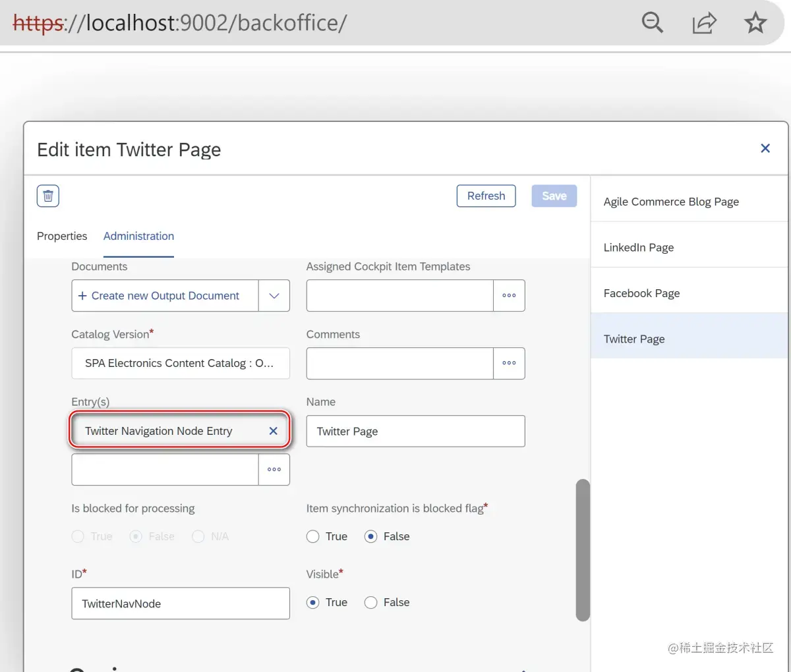Open the Properties tab
Image resolution: width=791 pixels, height=672 pixels.
(62, 236)
